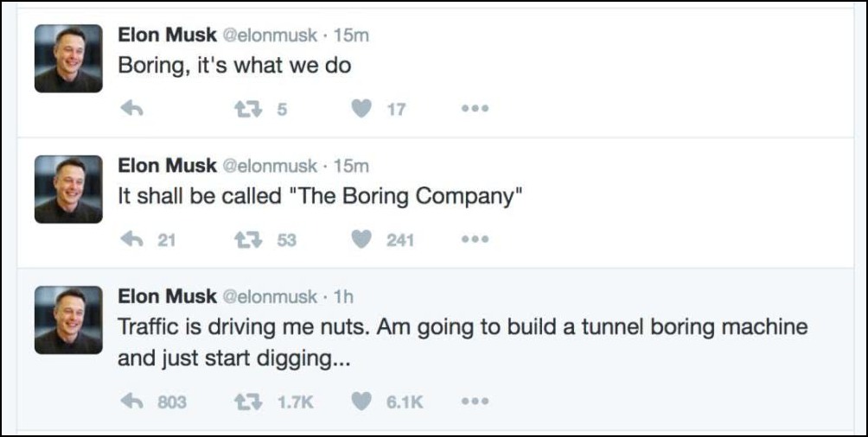
Task: Click the avatar on "The Boring Company" tweet
Action: tap(68, 189)
